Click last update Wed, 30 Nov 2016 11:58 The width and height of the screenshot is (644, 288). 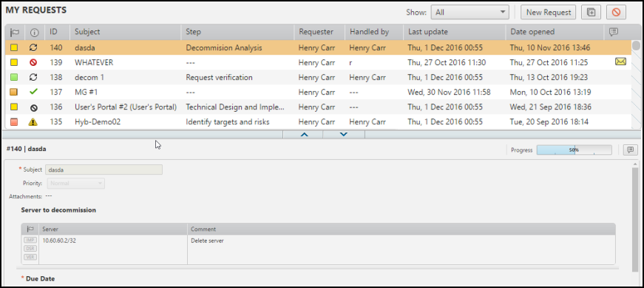(x=449, y=92)
